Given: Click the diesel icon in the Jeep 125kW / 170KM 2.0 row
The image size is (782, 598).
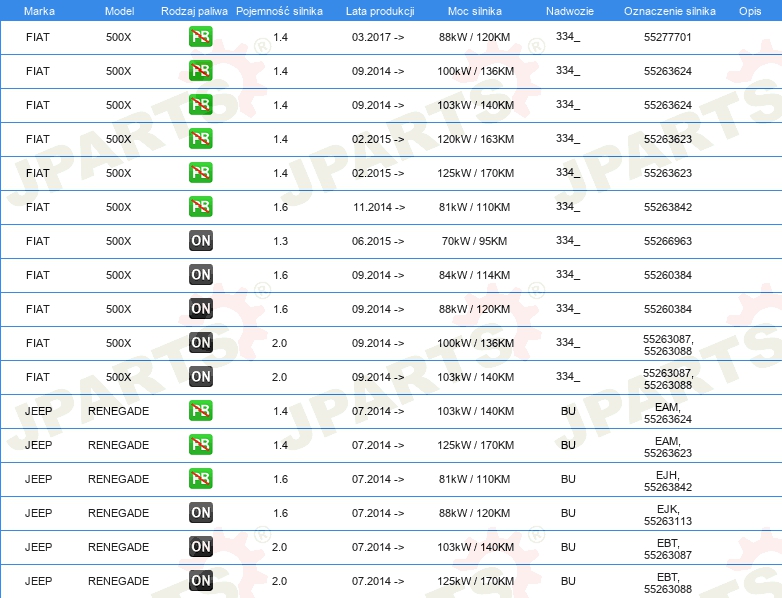Looking at the screenshot, I should pyautogui.click(x=200, y=581).
